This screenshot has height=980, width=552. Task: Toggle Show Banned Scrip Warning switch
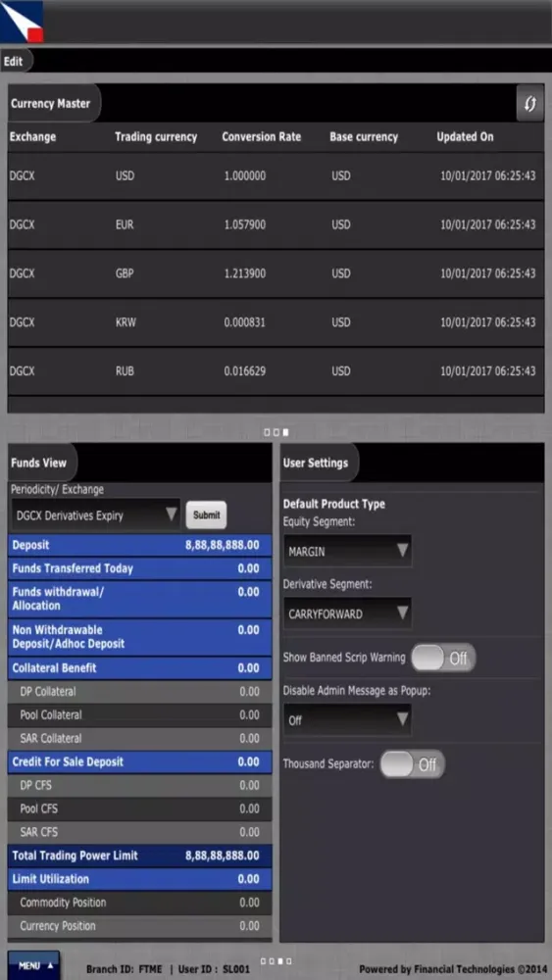pos(443,658)
